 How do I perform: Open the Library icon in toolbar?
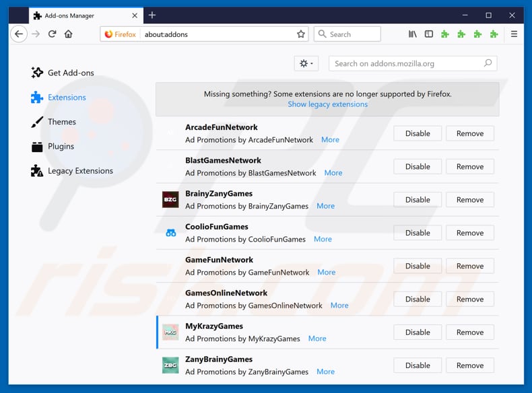pos(413,34)
